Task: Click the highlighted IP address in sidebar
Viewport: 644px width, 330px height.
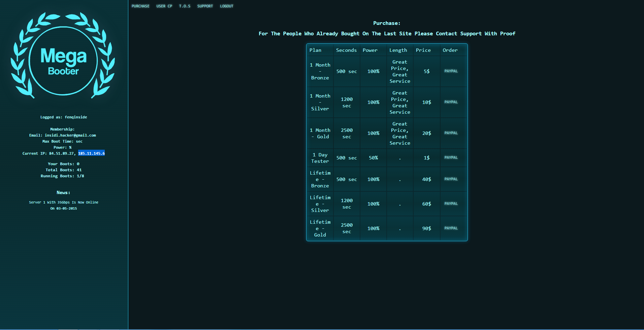Action: 91,153
